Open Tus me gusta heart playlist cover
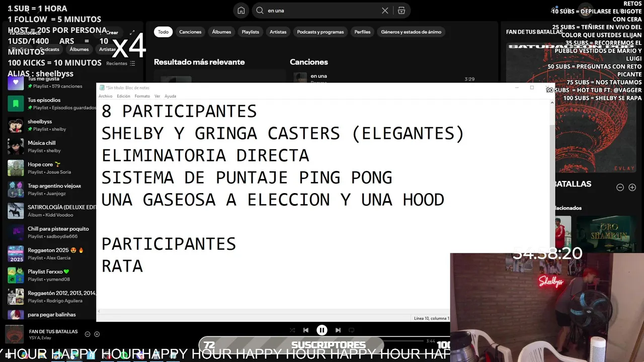 [16, 82]
